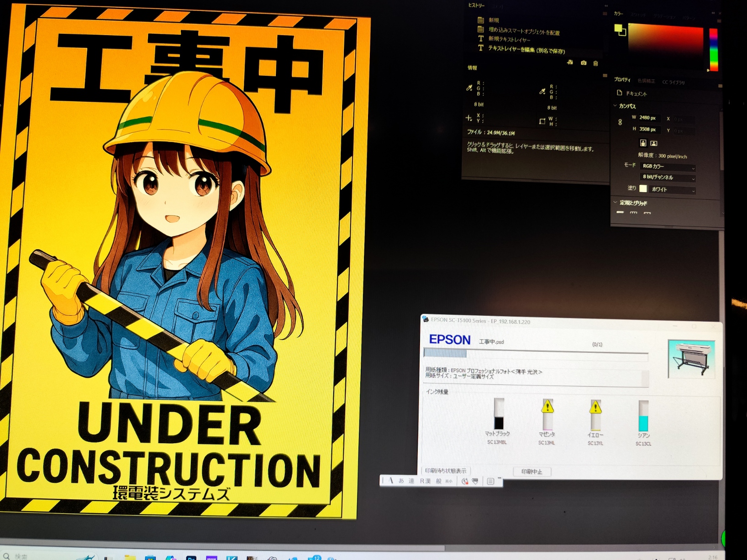Take a new snapshot with camera icon
The width and height of the screenshot is (747, 560).
(x=584, y=63)
